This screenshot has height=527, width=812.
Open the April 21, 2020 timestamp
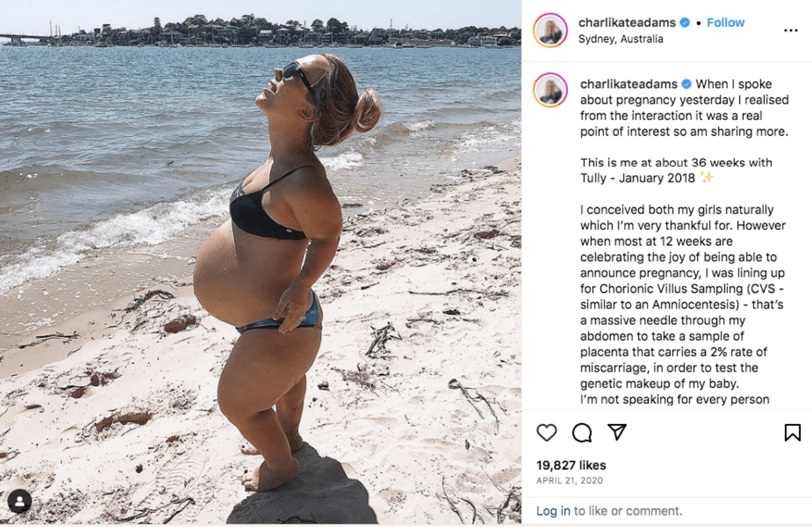coord(569,481)
